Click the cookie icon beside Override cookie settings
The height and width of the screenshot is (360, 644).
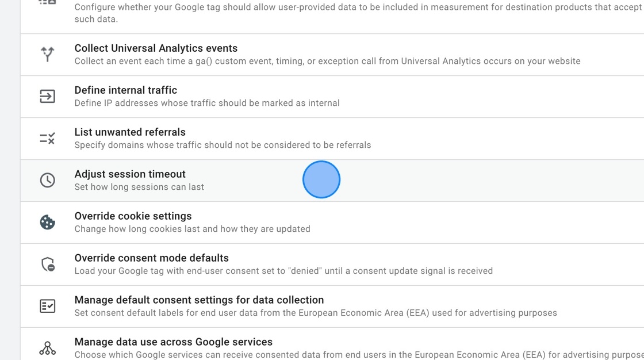click(x=46, y=221)
